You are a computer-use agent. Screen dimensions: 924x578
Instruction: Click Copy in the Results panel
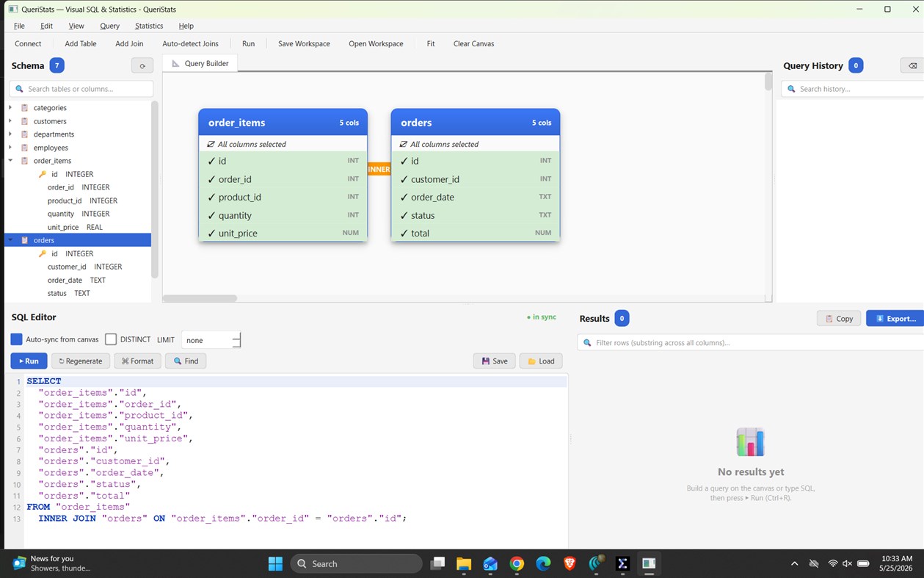pos(839,318)
